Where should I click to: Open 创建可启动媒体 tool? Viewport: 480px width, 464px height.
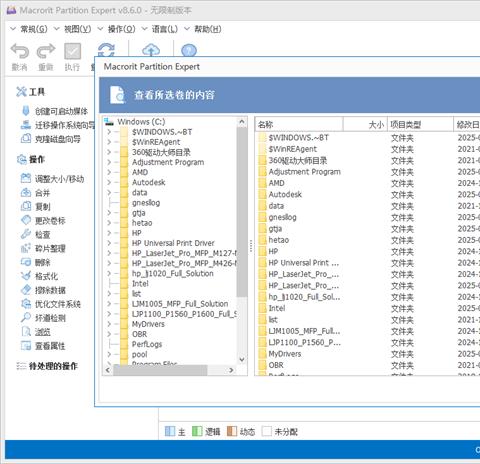coord(54,111)
